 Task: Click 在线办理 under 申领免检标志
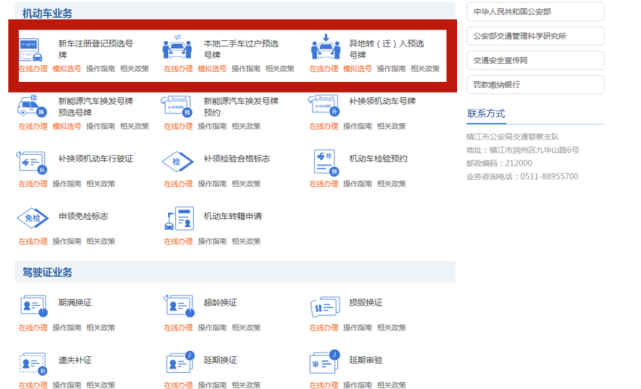coord(33,241)
